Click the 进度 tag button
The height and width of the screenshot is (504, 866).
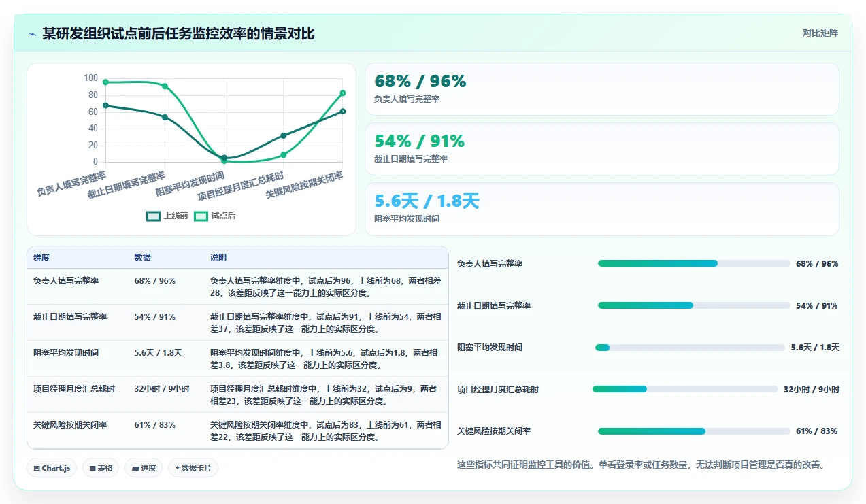144,468
